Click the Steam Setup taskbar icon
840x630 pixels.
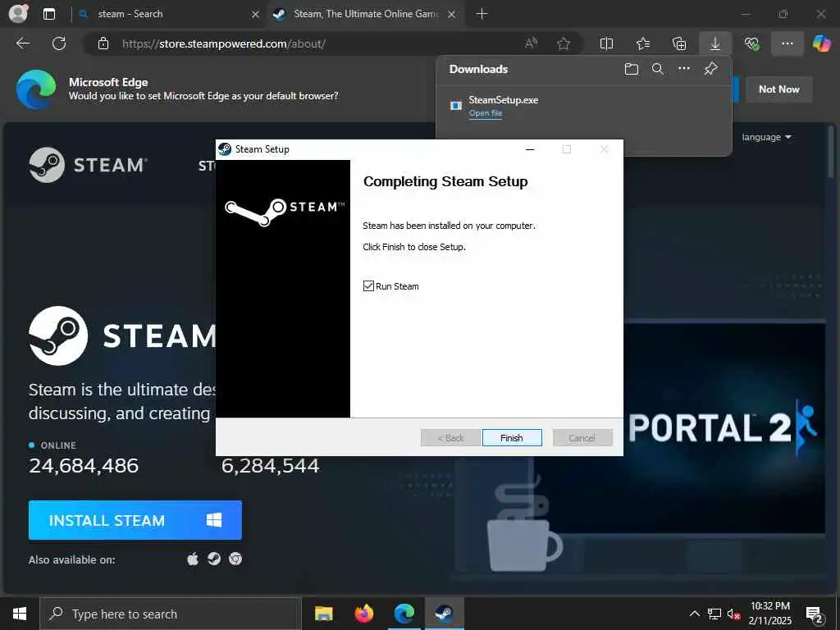pyautogui.click(x=444, y=614)
